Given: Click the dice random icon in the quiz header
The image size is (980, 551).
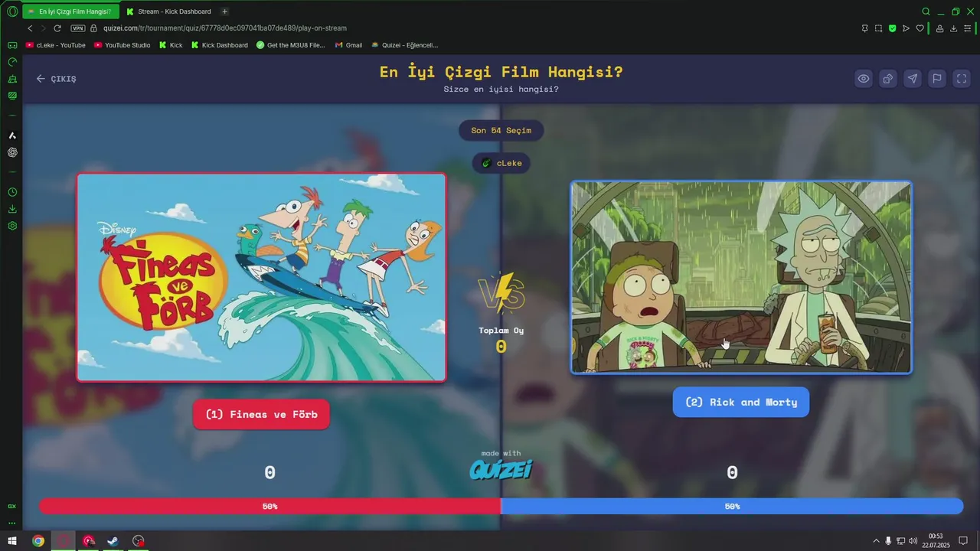Looking at the screenshot, I should click(x=888, y=78).
